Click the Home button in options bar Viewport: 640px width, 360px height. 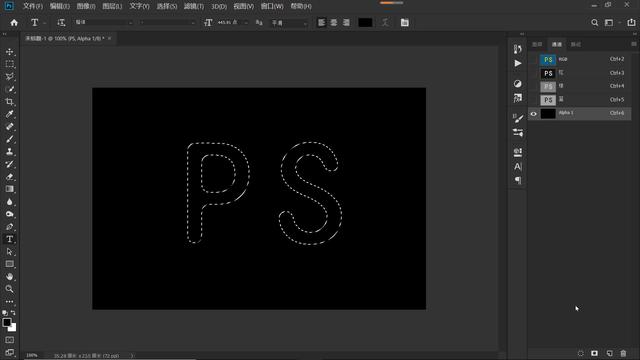14,23
